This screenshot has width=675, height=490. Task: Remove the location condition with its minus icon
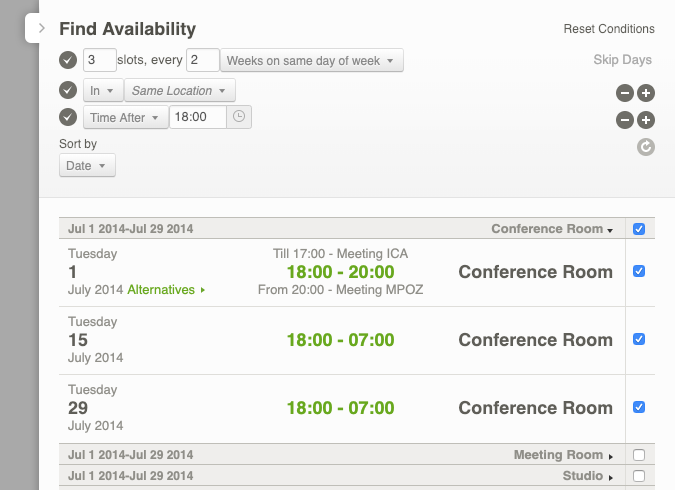pyautogui.click(x=624, y=93)
